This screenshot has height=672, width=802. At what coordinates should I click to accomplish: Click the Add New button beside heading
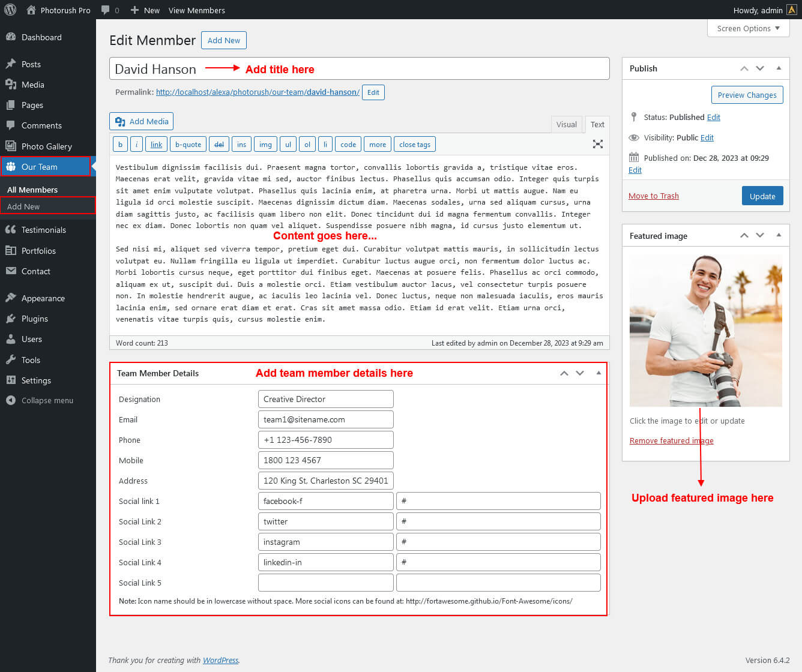pos(224,40)
